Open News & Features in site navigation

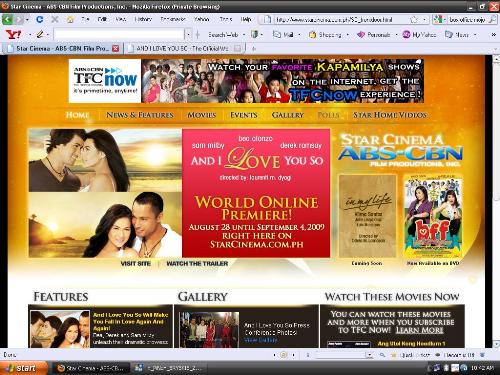pos(140,115)
